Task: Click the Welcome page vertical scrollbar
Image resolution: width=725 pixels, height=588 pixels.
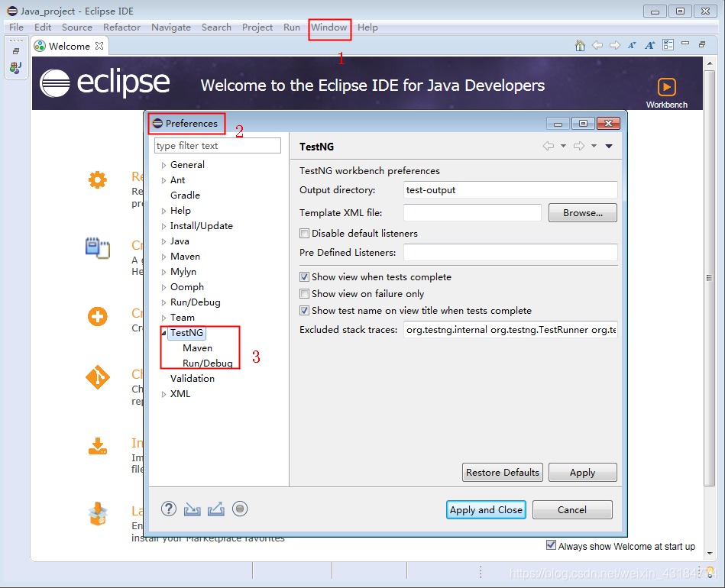Action: pos(709,277)
